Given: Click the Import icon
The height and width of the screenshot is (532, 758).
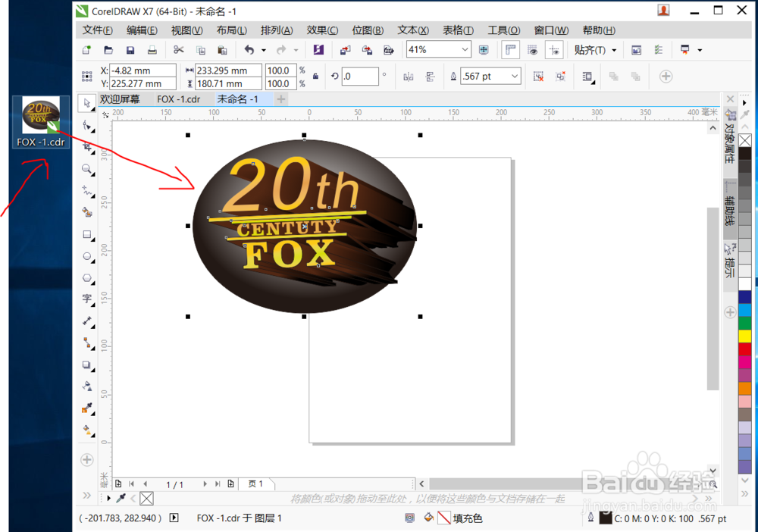Looking at the screenshot, I should point(345,50).
